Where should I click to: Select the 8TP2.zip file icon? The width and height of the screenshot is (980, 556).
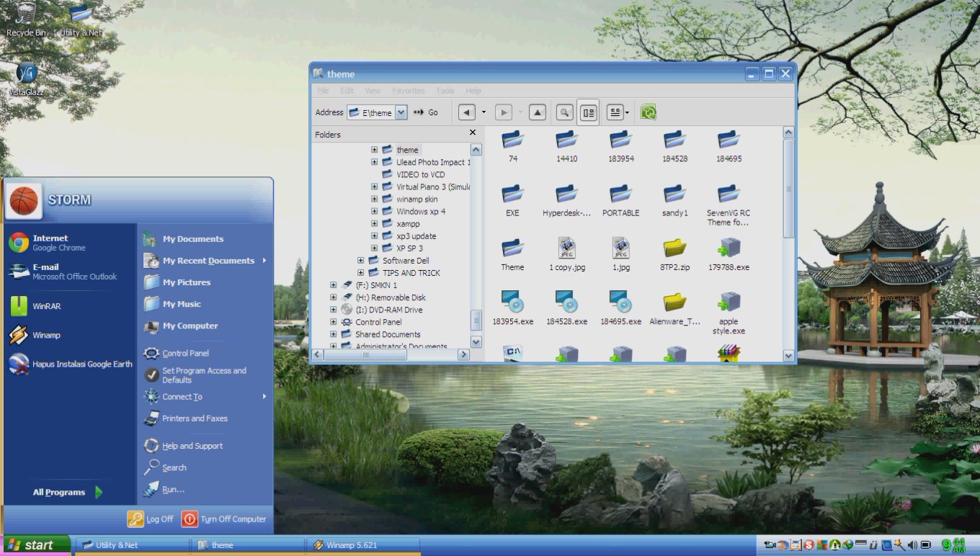[674, 248]
